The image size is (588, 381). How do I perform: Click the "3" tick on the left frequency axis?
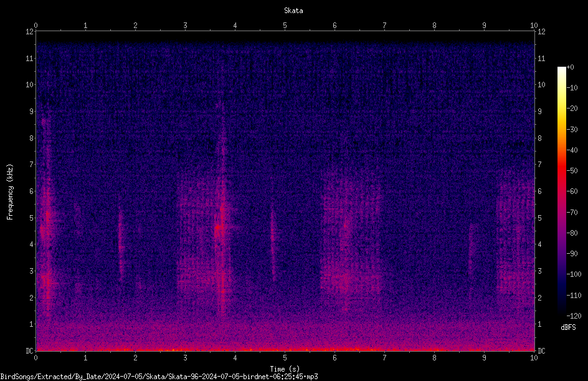32,271
